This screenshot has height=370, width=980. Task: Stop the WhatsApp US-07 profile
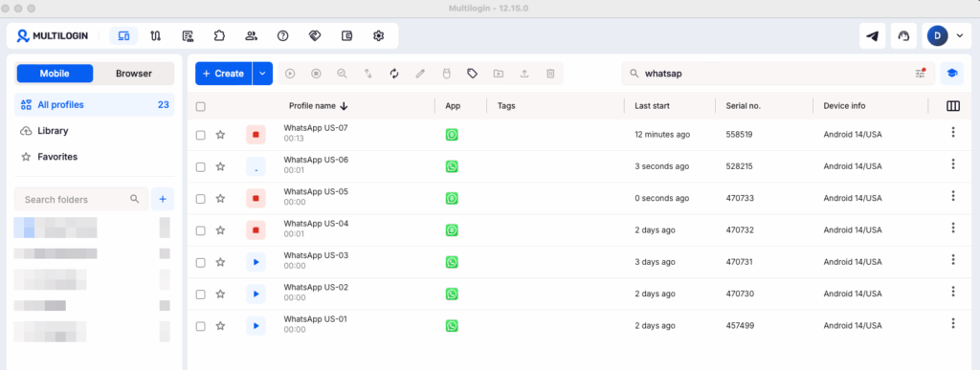[x=256, y=135]
